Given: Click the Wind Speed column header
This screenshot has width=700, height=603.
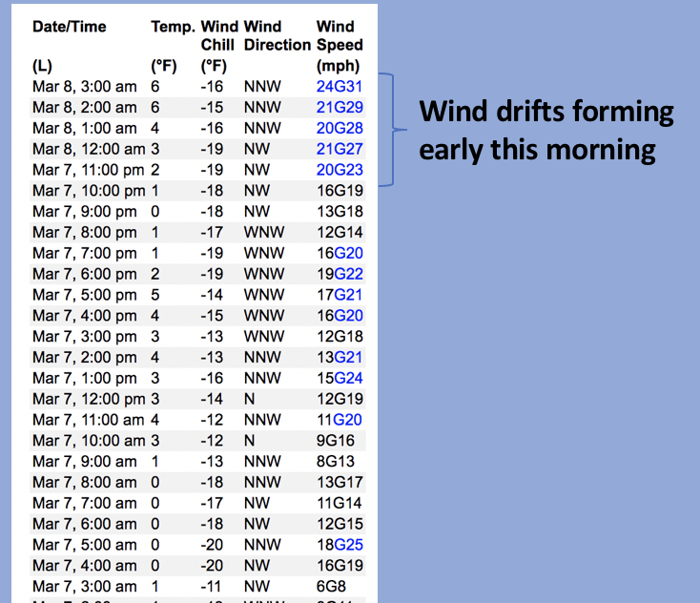Looking at the screenshot, I should [340, 36].
